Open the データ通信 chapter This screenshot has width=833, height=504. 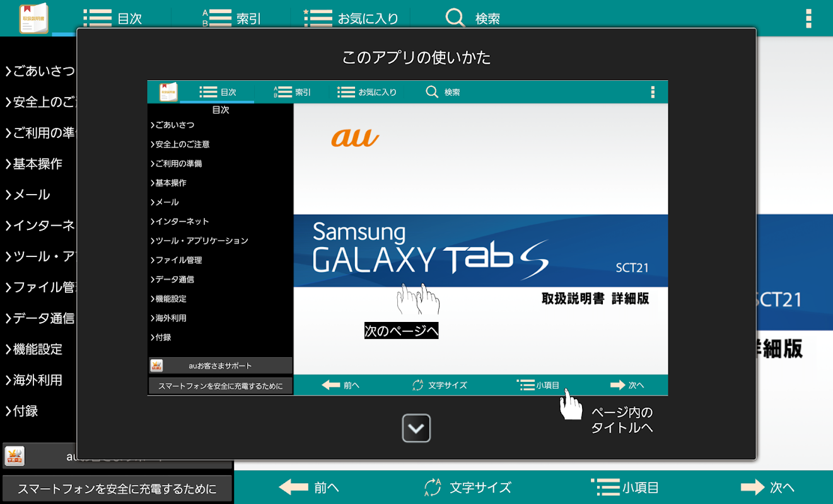click(x=39, y=318)
